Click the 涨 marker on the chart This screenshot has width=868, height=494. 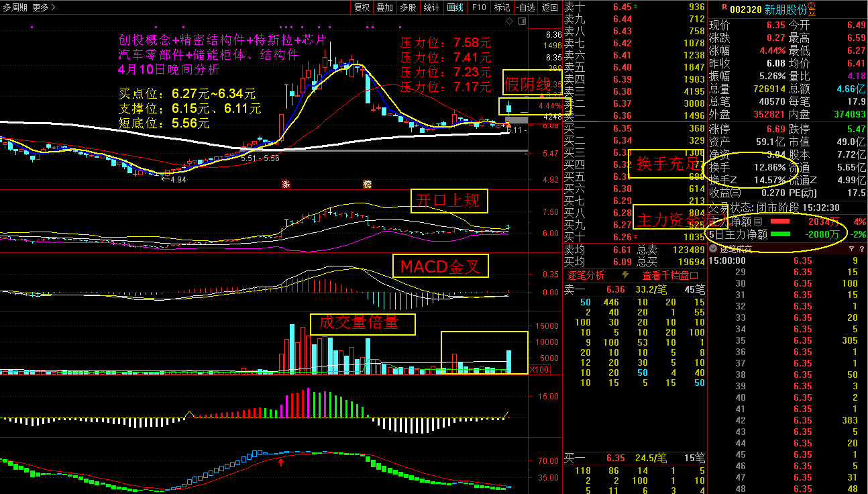tap(286, 184)
